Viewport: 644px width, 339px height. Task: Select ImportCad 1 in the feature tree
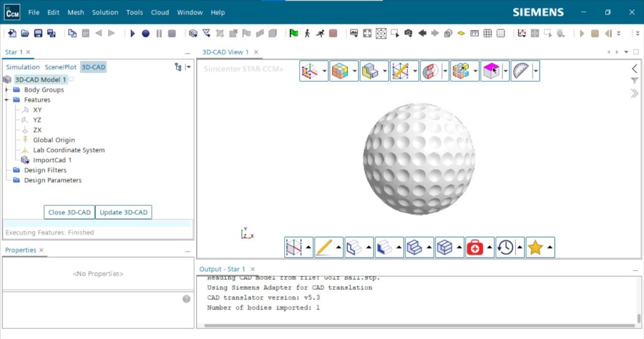pyautogui.click(x=52, y=160)
